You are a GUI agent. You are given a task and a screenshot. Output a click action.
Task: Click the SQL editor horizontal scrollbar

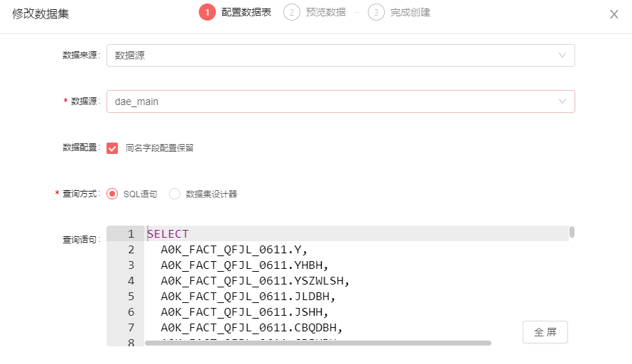point(317,343)
